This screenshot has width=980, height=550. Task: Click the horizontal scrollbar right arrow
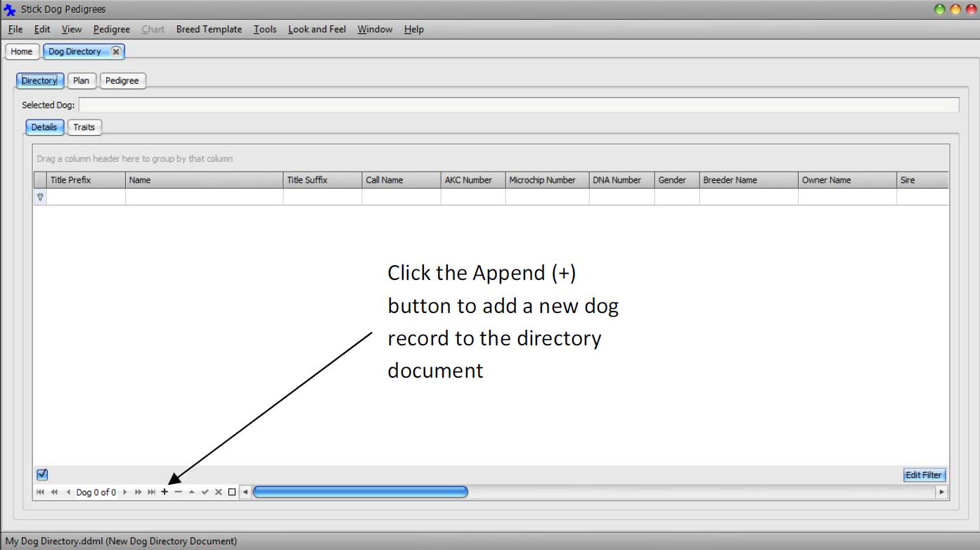click(941, 492)
